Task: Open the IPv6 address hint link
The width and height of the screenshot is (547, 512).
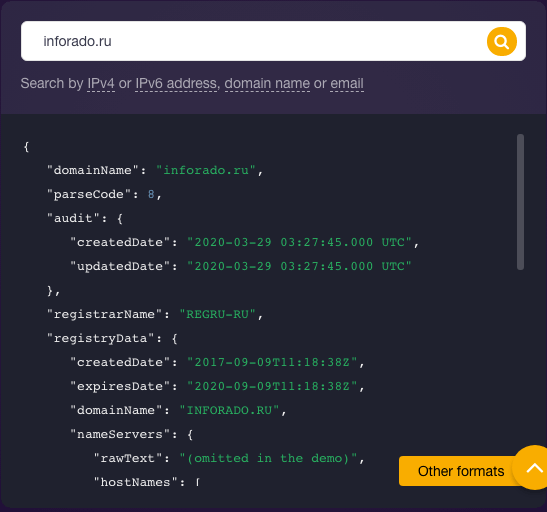Action: [x=176, y=84]
